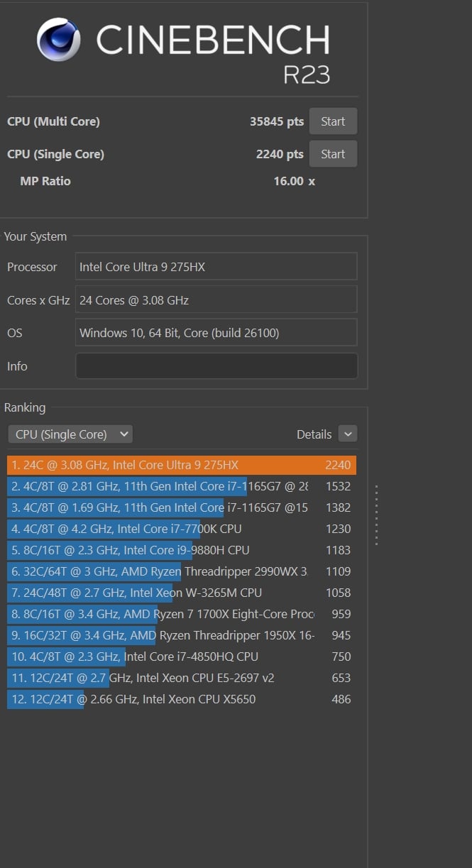The width and height of the screenshot is (472, 868).
Task: Click the Processor name field
Action: [x=216, y=267]
